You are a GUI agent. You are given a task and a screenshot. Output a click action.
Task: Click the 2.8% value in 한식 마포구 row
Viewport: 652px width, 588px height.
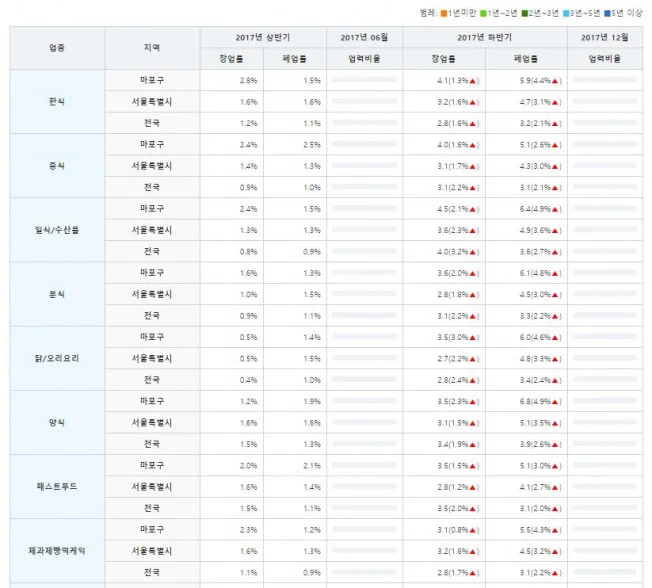(x=249, y=81)
